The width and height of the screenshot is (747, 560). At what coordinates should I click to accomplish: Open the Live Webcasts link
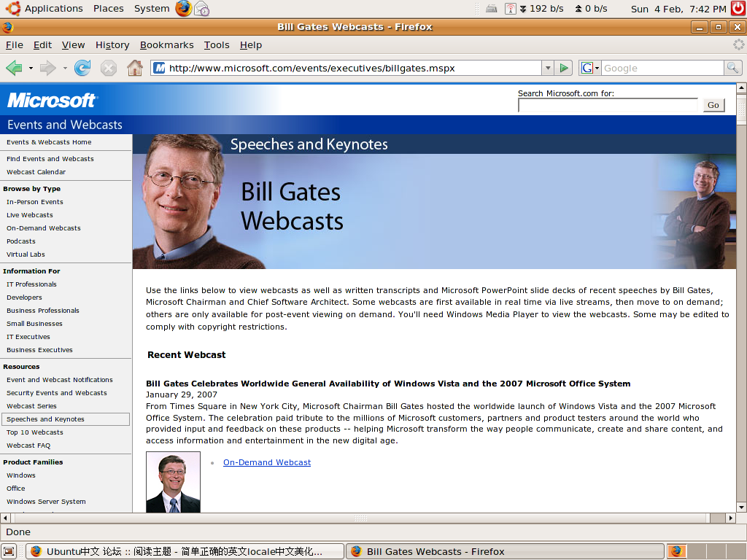[x=29, y=215]
